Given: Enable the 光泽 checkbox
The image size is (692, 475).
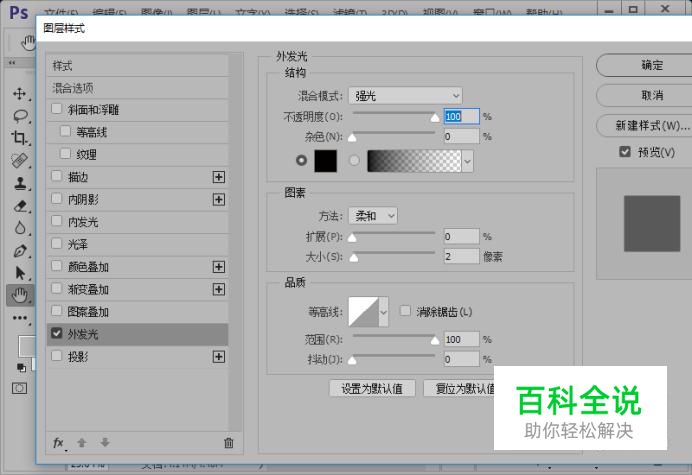Looking at the screenshot, I should (56, 243).
